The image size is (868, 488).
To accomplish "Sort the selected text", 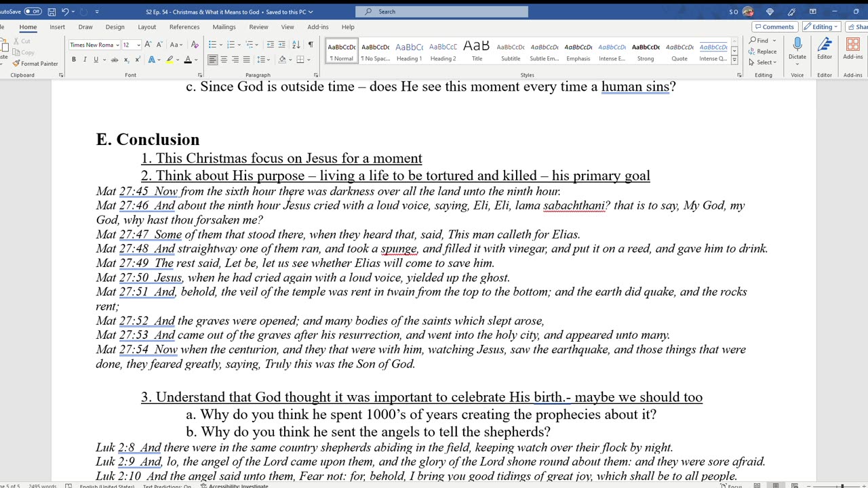I will (x=296, y=45).
